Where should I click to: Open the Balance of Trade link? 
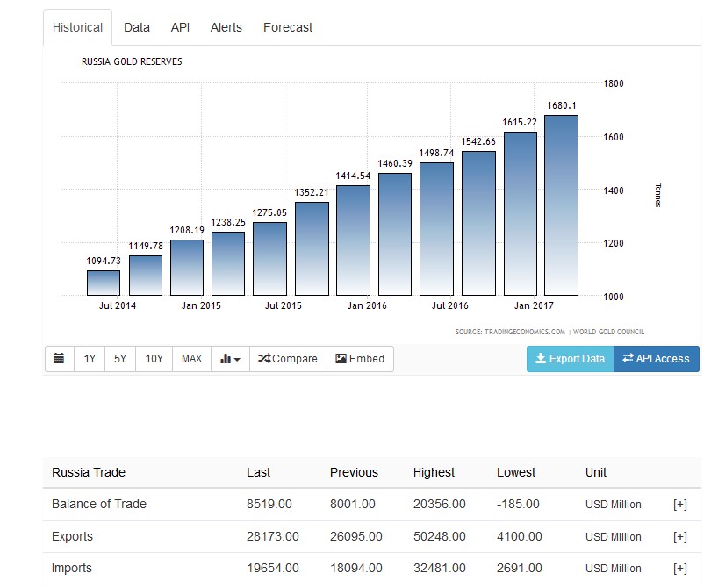pos(99,504)
